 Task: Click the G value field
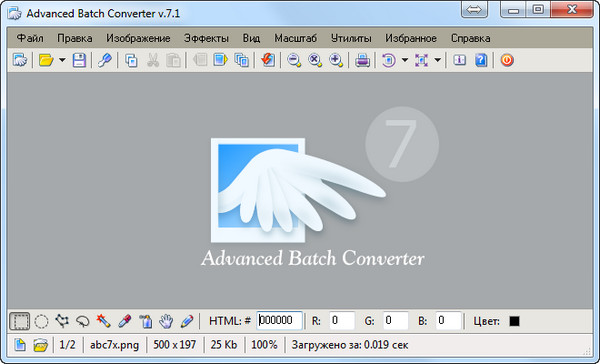pyautogui.click(x=396, y=320)
